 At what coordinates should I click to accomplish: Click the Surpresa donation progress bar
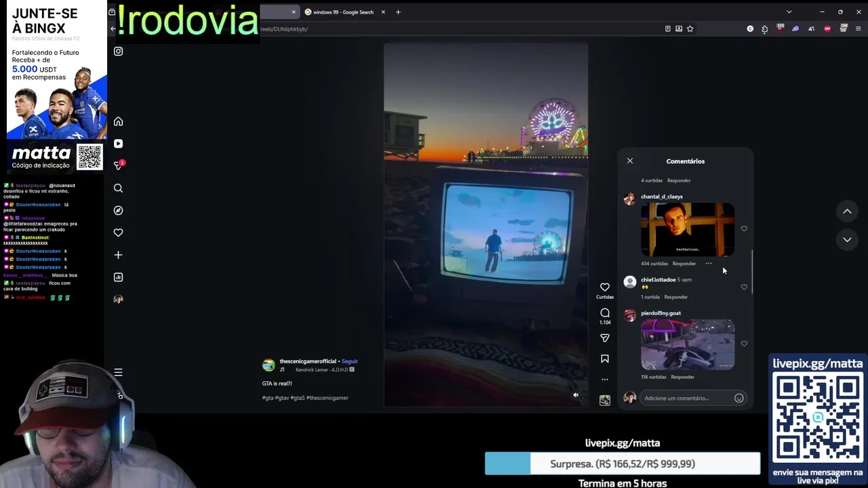(x=623, y=464)
